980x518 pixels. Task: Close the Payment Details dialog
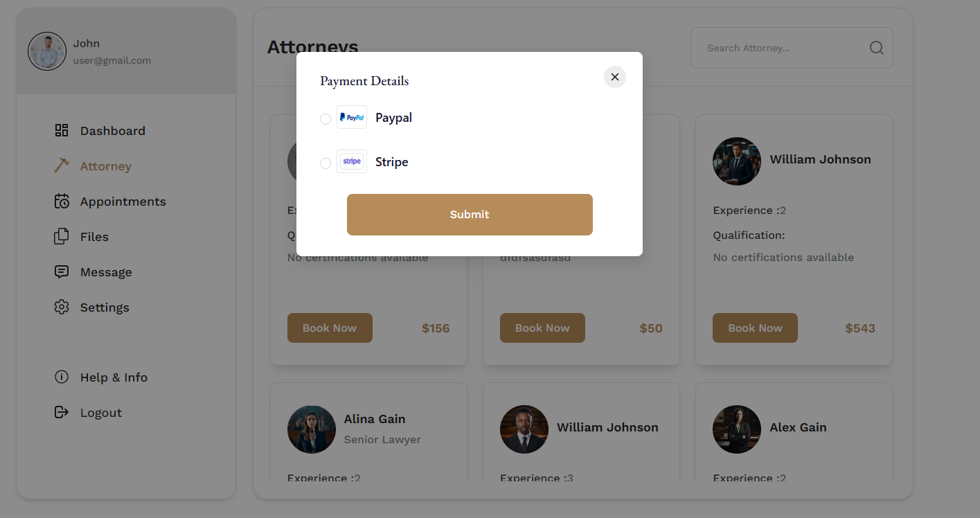pyautogui.click(x=615, y=77)
